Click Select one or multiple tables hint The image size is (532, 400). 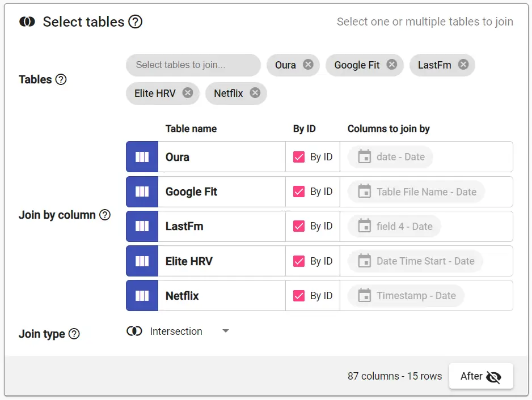425,22
